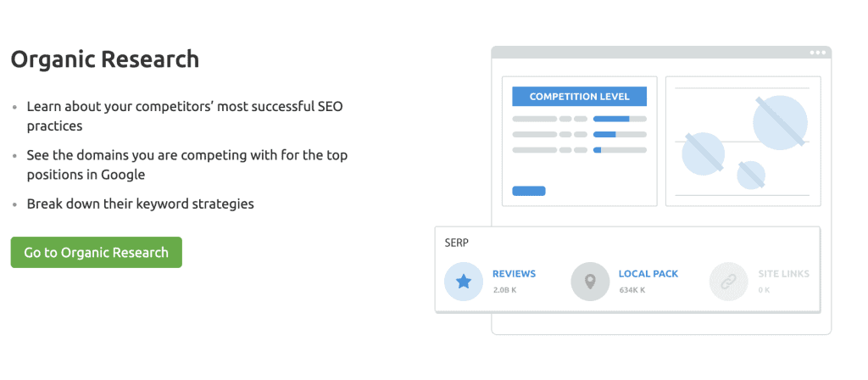This screenshot has height=380, width=868.
Task: Click the third competition level progress bar
Action: click(620, 150)
